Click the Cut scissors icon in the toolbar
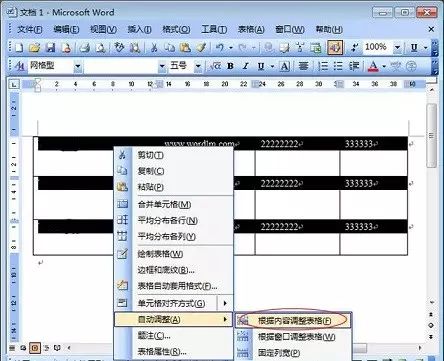The height and width of the screenshot is (361, 444). (x=154, y=48)
